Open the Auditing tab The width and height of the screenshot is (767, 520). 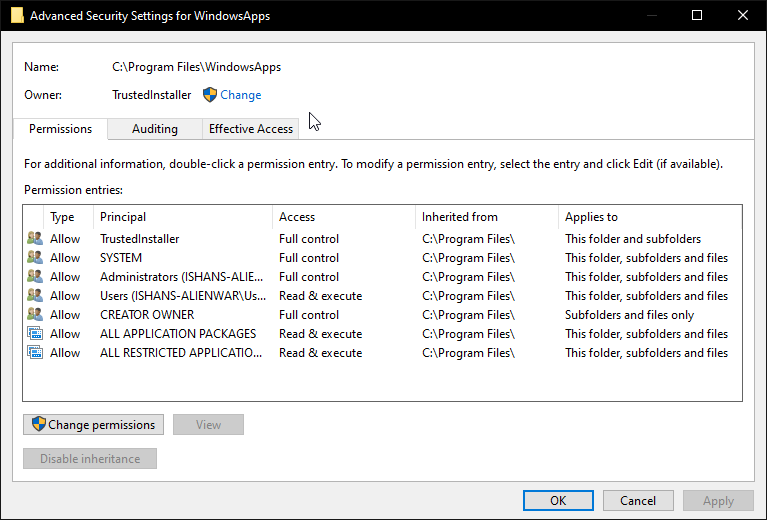point(155,129)
